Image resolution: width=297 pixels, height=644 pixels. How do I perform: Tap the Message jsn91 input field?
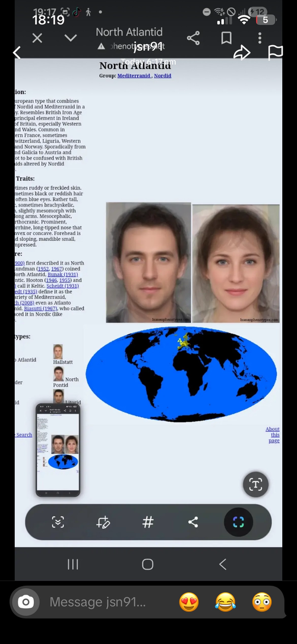point(97,602)
